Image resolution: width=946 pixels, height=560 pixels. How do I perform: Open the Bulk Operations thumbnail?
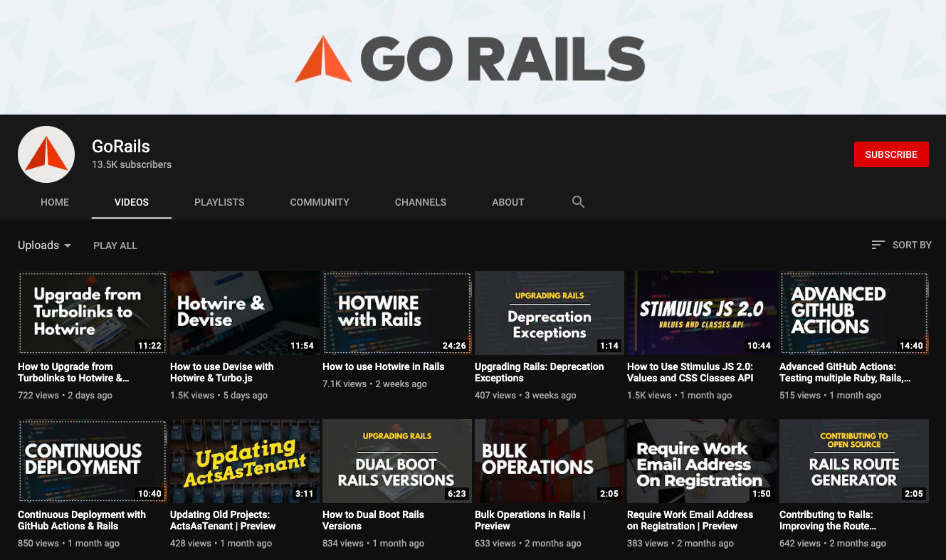pyautogui.click(x=550, y=461)
